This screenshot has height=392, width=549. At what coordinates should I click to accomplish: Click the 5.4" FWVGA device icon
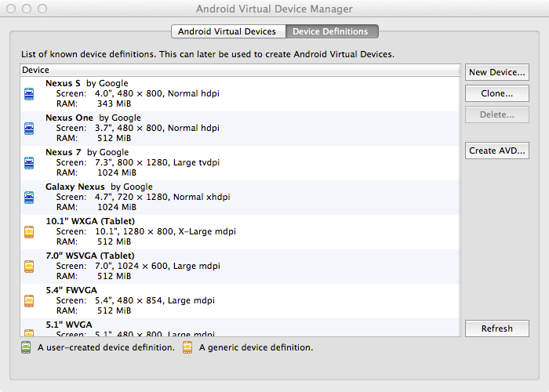tap(29, 301)
